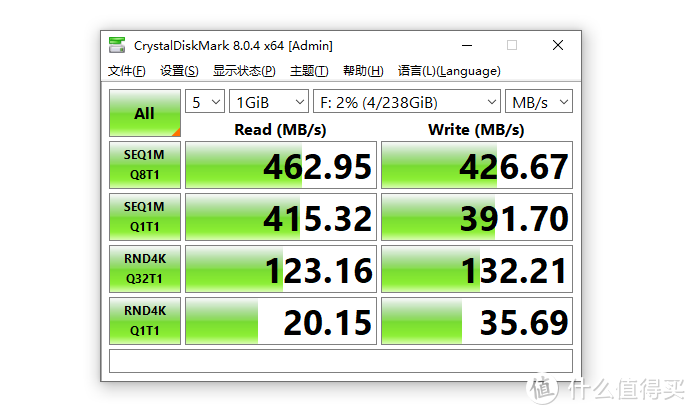Minimize the CrystalDiskMark window
This screenshot has width=696, height=415.
click(467, 45)
